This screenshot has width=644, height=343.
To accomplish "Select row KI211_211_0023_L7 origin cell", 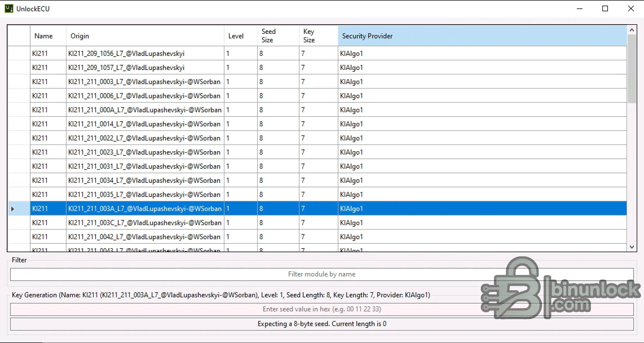I will pyautogui.click(x=145, y=152).
